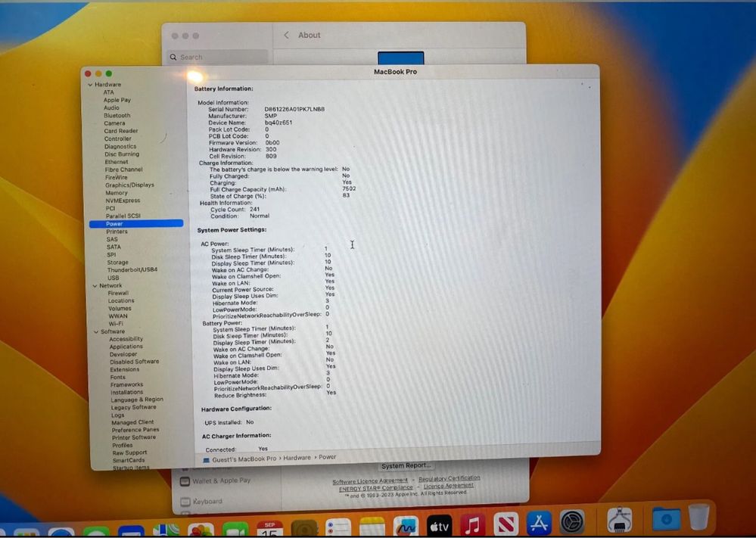The image size is (756, 538).
Task: Click the Wallet & Apple Pay sidebar icon
Action: [x=185, y=481]
